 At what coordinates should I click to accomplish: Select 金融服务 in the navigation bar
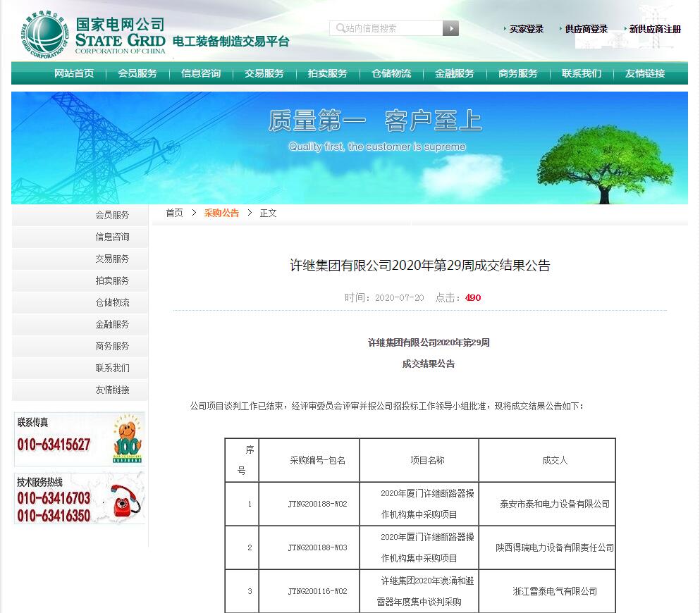453,73
